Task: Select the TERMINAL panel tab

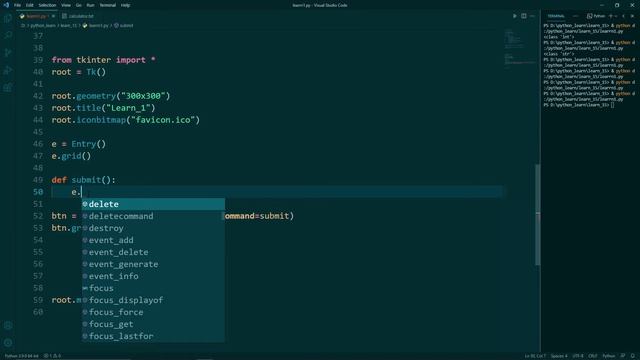Action: pyautogui.click(x=556, y=16)
